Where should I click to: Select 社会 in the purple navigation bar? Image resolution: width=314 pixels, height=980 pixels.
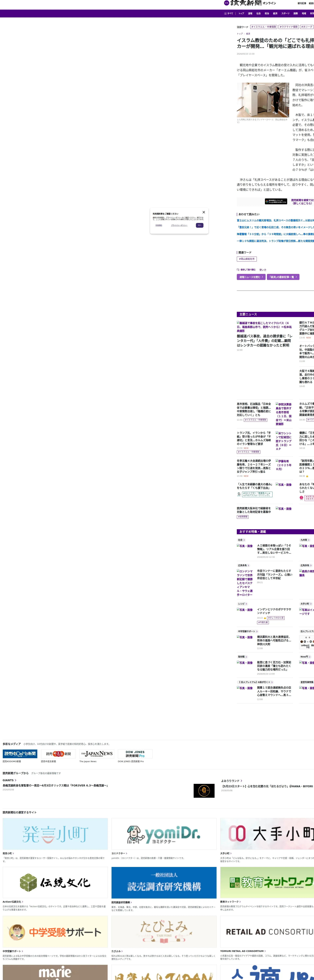click(x=258, y=13)
